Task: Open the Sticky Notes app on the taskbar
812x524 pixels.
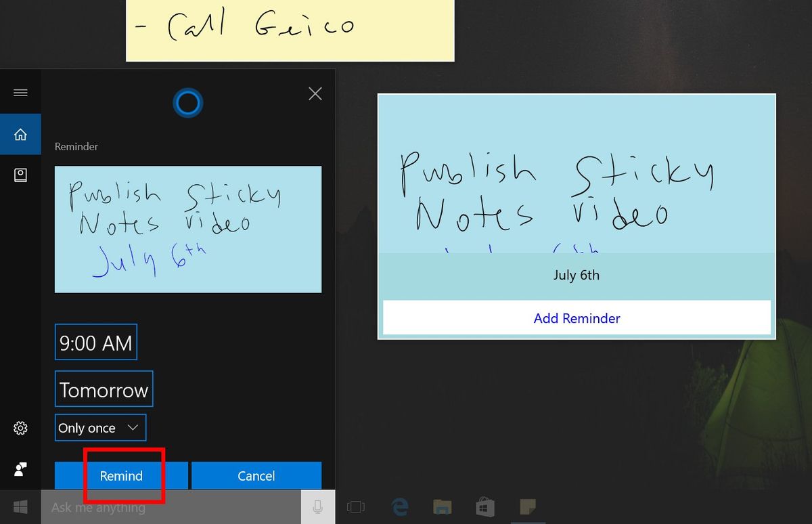Action: tap(528, 506)
